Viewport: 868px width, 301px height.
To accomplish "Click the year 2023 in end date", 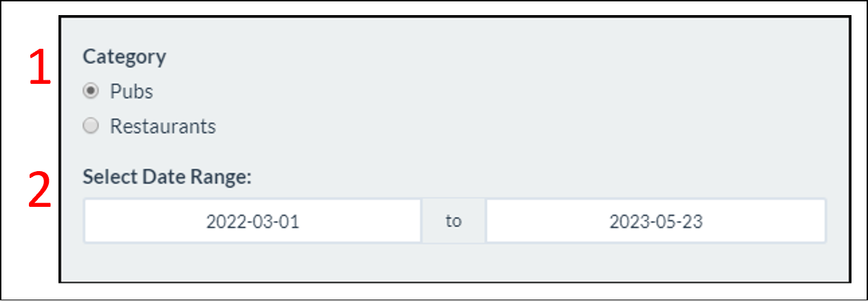I will [x=624, y=222].
